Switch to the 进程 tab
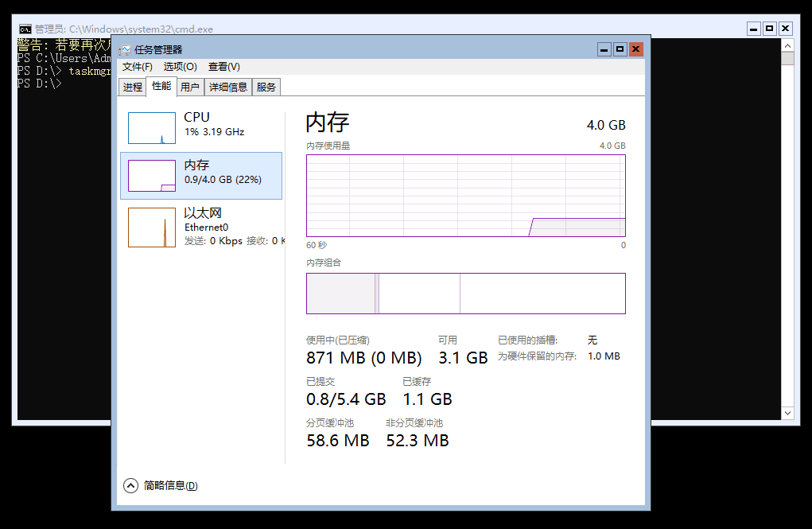812x529 pixels. pos(132,87)
